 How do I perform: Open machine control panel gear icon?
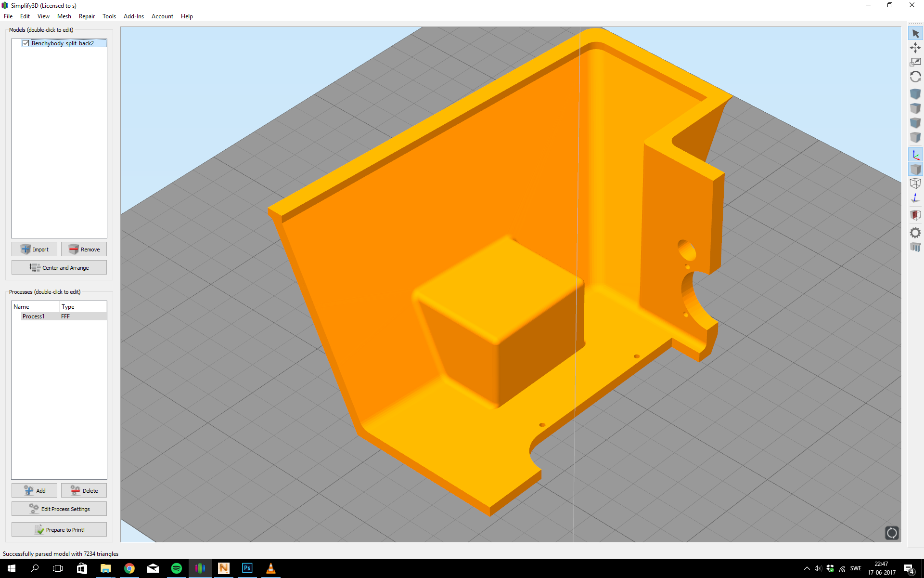(915, 233)
